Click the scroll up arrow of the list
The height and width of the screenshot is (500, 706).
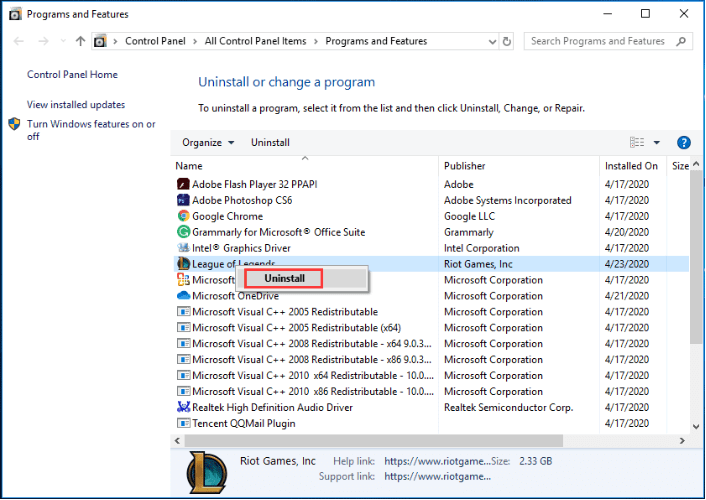tap(696, 164)
